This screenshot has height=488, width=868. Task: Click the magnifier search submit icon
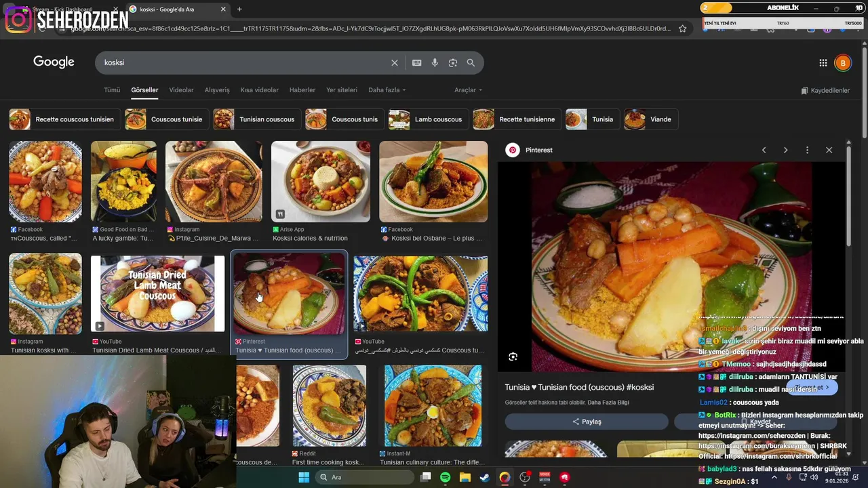[471, 62]
